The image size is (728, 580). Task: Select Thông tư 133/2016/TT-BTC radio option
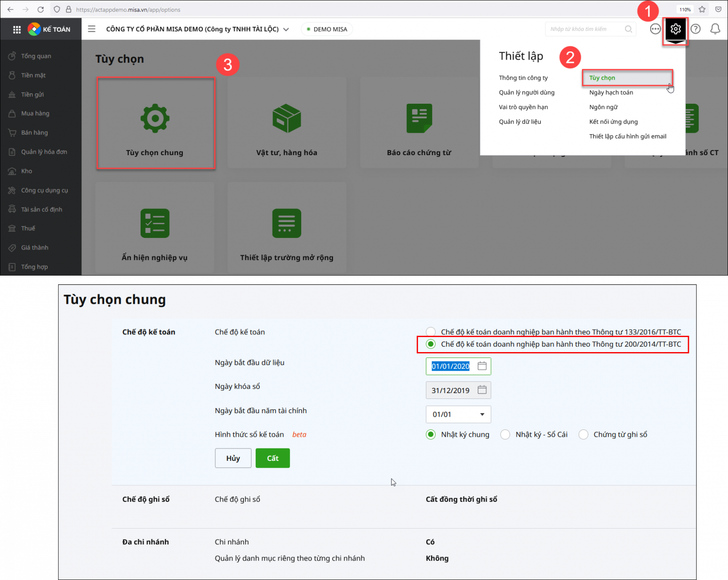pos(431,332)
